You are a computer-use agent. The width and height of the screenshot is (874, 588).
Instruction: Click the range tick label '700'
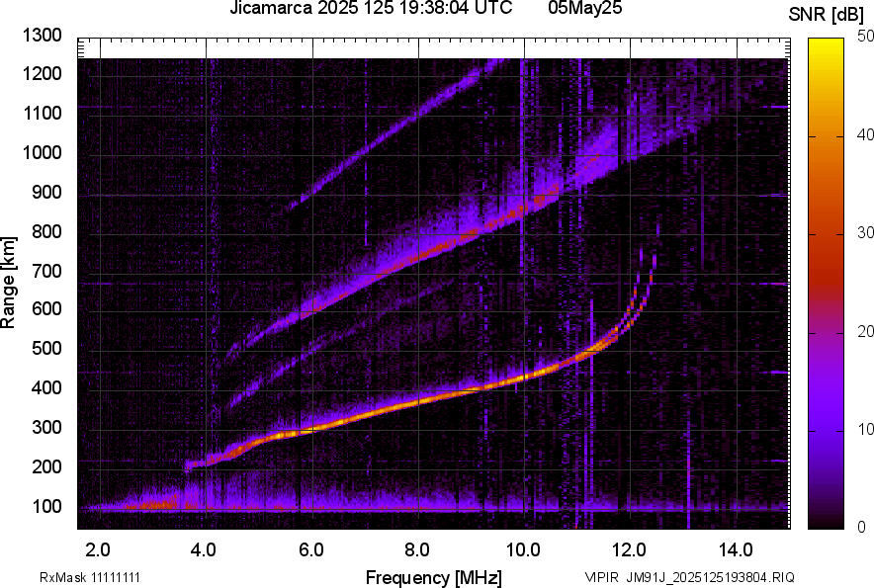[46, 271]
